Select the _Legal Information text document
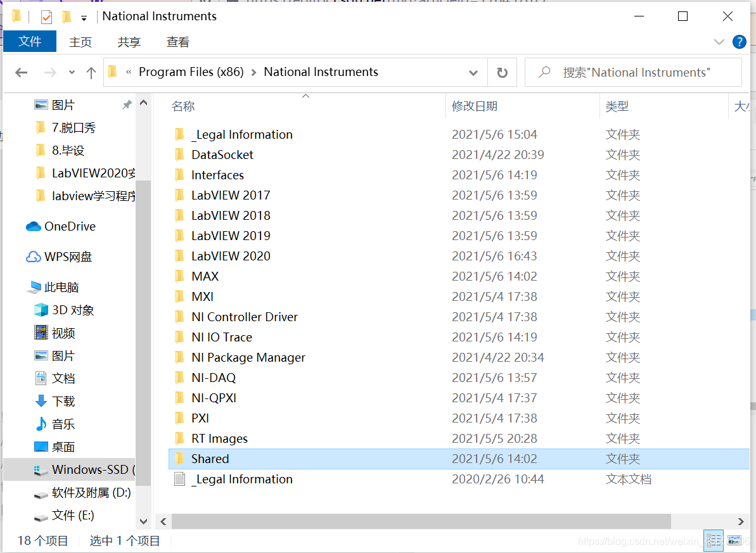 click(x=241, y=479)
